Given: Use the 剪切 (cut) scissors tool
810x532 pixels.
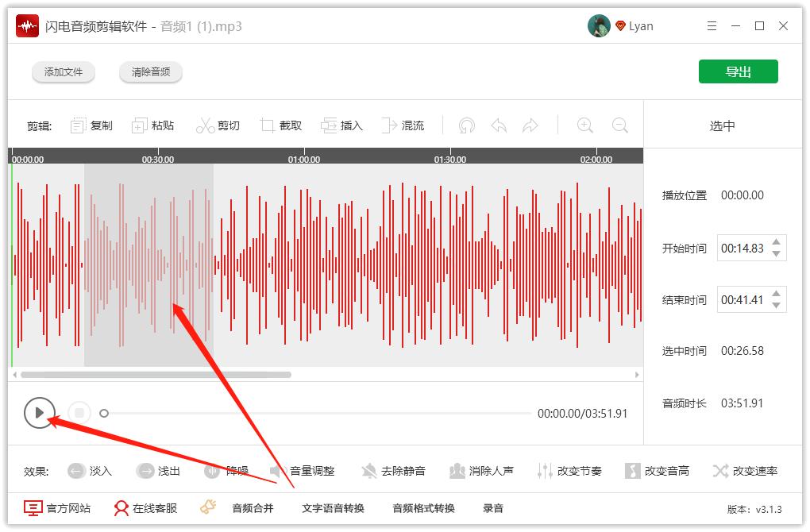Looking at the screenshot, I should point(218,125).
